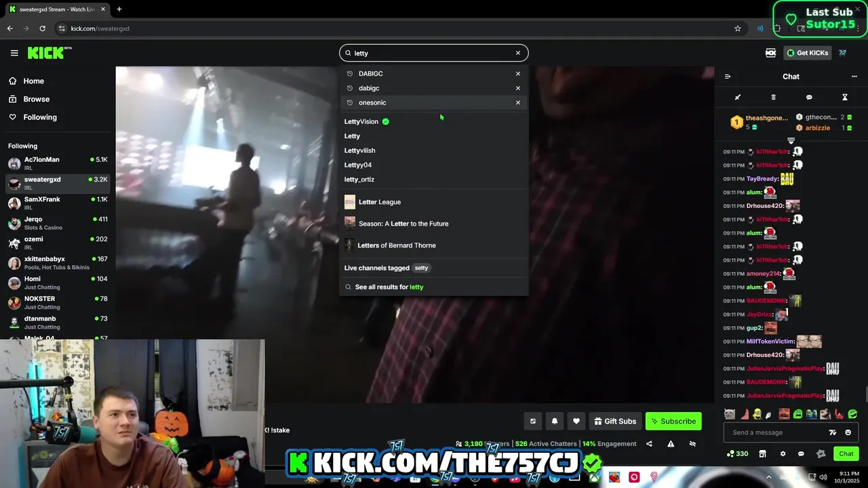Click the hourglass icon in chat toolbar
This screenshot has height=488, width=868.
(x=845, y=98)
